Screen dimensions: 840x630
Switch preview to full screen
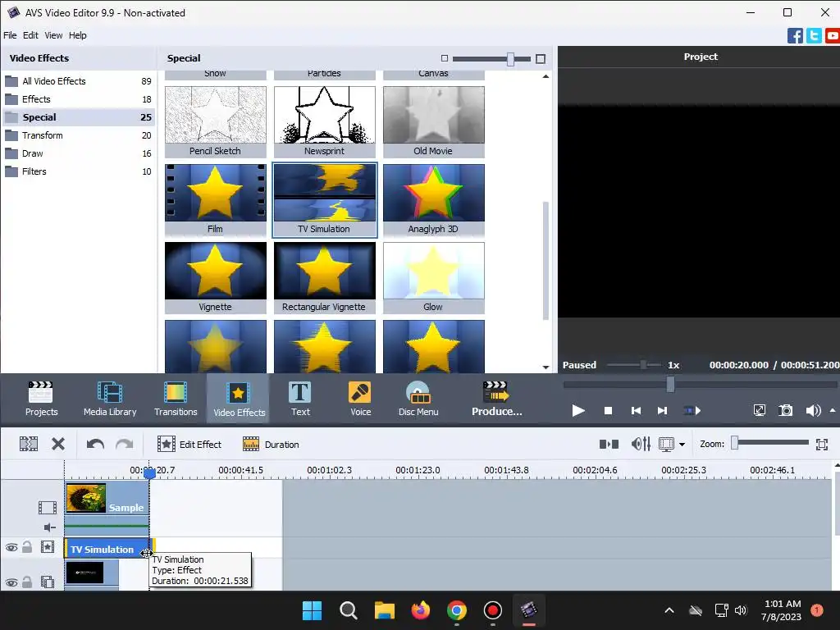click(x=760, y=411)
